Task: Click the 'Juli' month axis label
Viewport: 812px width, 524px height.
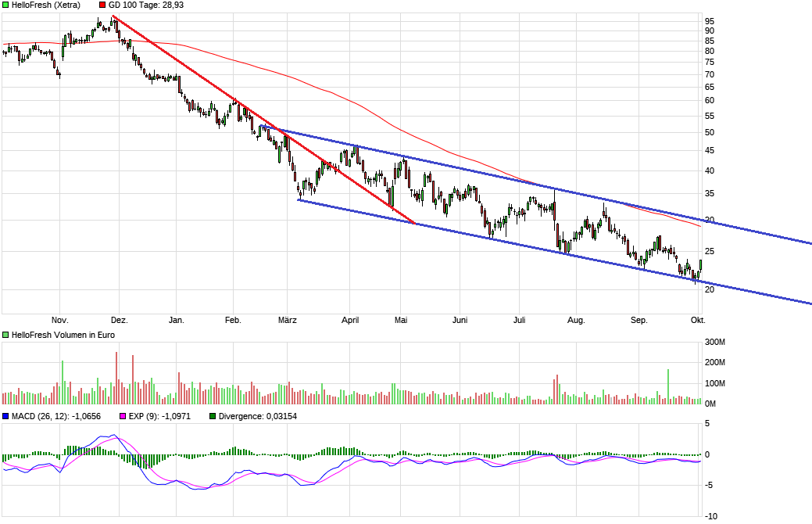Action: click(520, 321)
